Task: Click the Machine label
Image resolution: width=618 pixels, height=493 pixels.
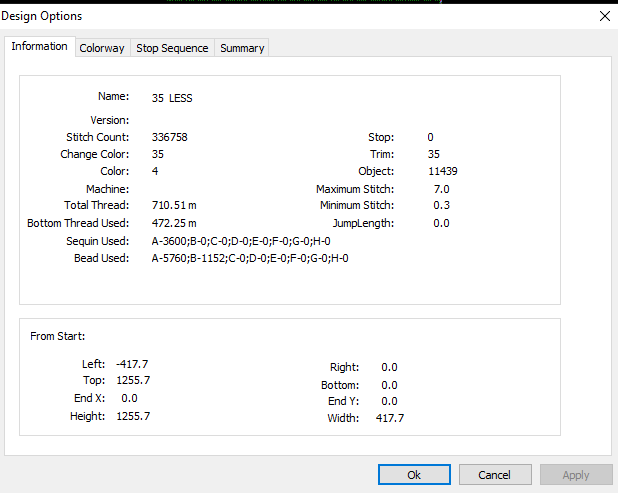Action: (x=107, y=189)
